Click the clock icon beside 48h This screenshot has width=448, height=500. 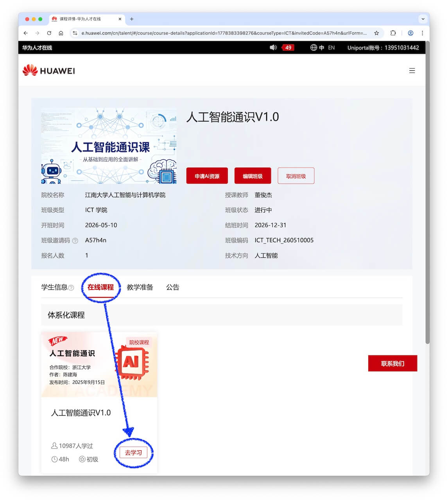click(x=54, y=459)
